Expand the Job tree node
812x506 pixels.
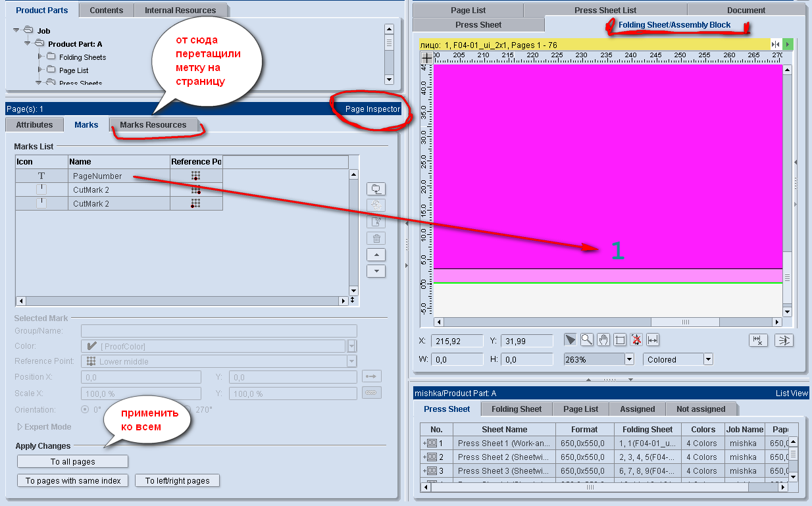click(16, 30)
